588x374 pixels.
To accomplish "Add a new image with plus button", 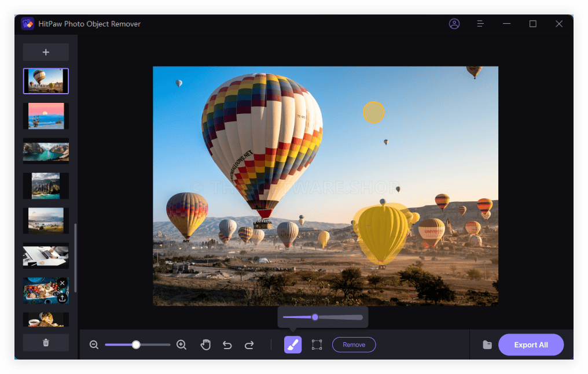I will pos(46,52).
